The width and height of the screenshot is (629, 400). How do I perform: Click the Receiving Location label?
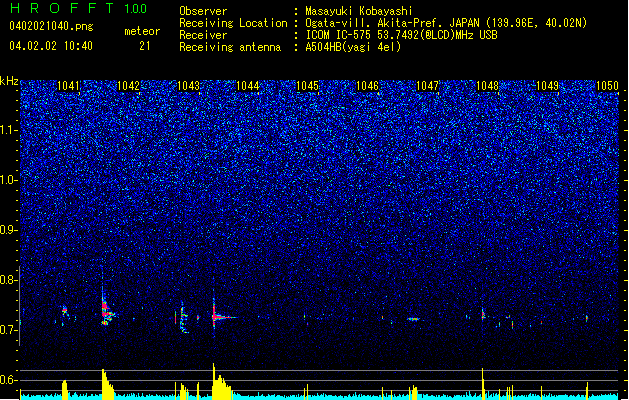(x=233, y=23)
